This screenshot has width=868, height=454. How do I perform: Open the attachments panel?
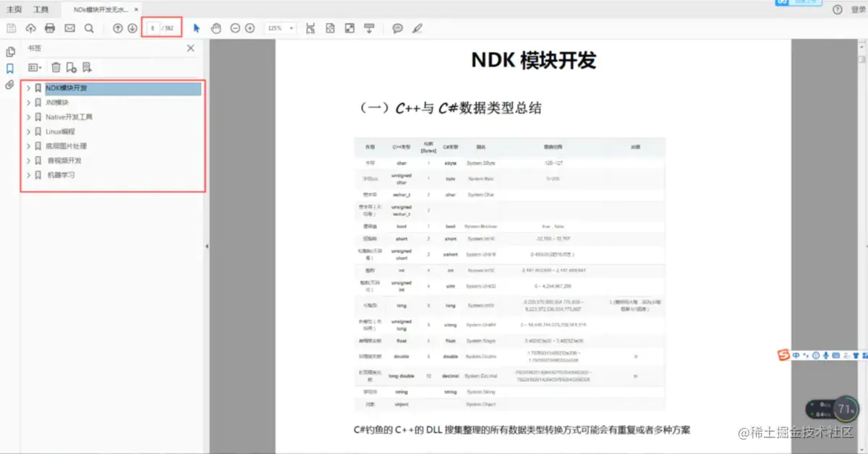(x=10, y=85)
